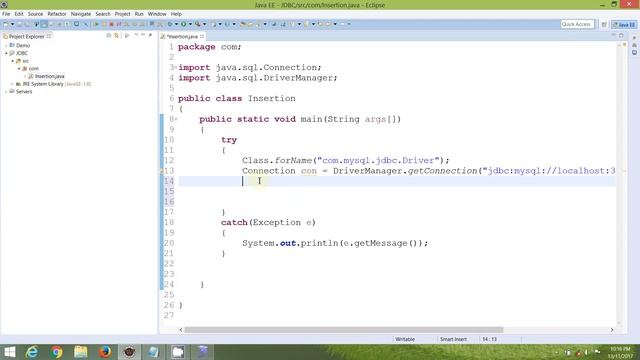Click the green Resume toolbar icon
Viewport: 640px width, 360px height.
tap(96, 24)
